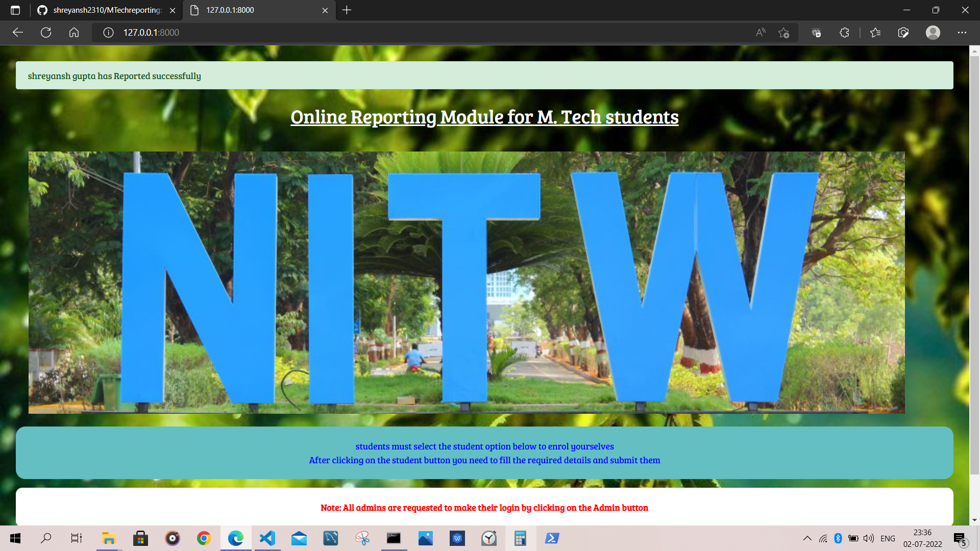Open the Favorites list icon
Viewport: 980px width, 551px height.
pos(875,33)
